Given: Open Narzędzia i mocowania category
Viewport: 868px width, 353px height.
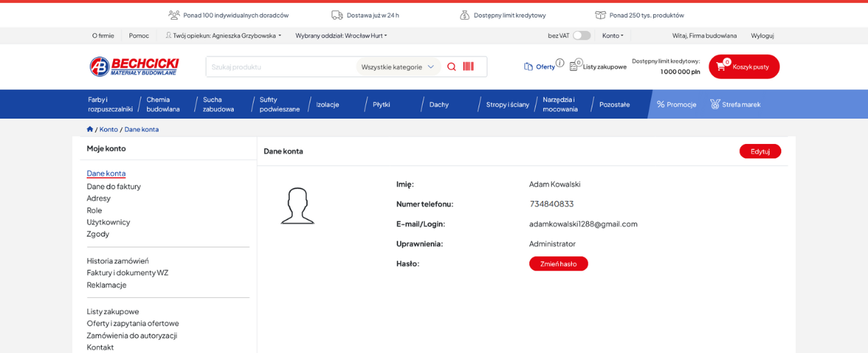Looking at the screenshot, I should (560, 104).
